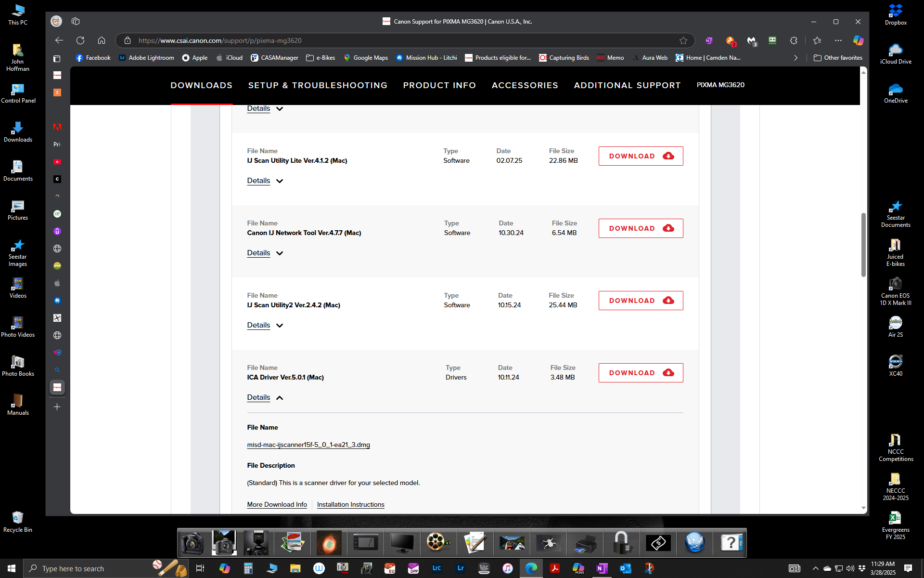This screenshot has width=924, height=578.
Task: Click the address bar with the canon.com URL
Action: click(404, 40)
